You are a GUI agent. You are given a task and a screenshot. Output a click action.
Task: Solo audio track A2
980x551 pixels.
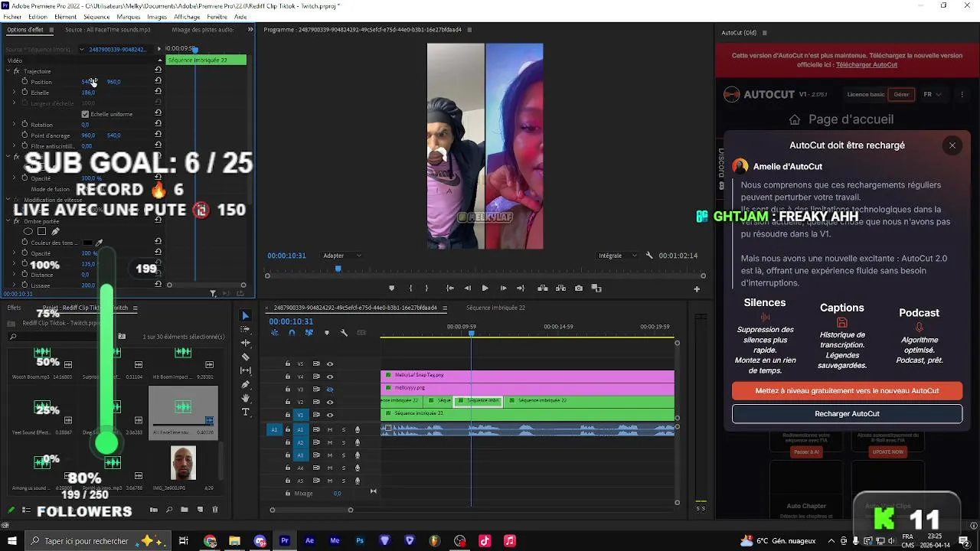click(343, 442)
